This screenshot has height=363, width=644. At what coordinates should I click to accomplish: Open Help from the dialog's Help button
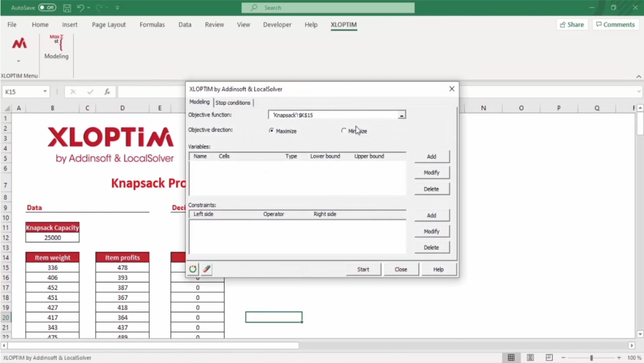point(438,269)
